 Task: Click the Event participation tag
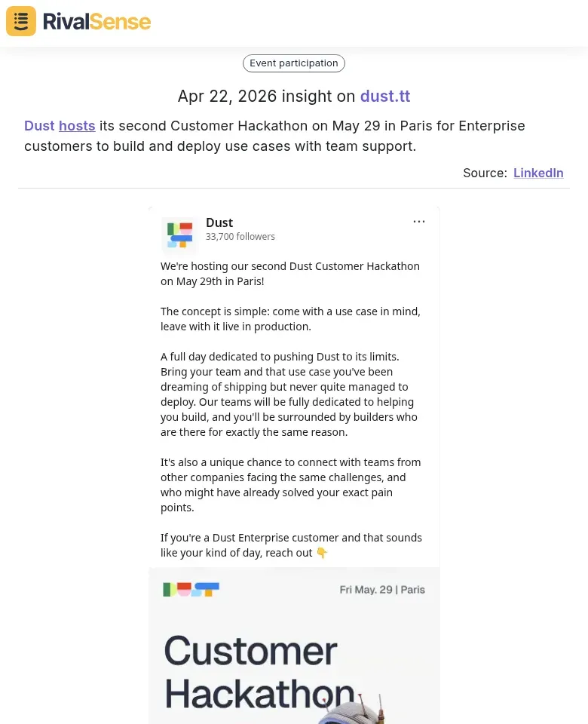pyautogui.click(x=294, y=63)
